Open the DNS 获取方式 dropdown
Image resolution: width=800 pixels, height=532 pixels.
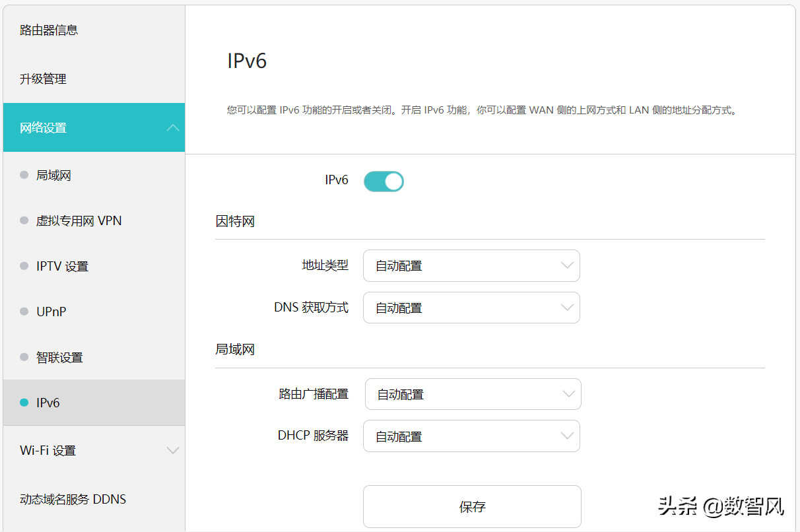pos(471,308)
